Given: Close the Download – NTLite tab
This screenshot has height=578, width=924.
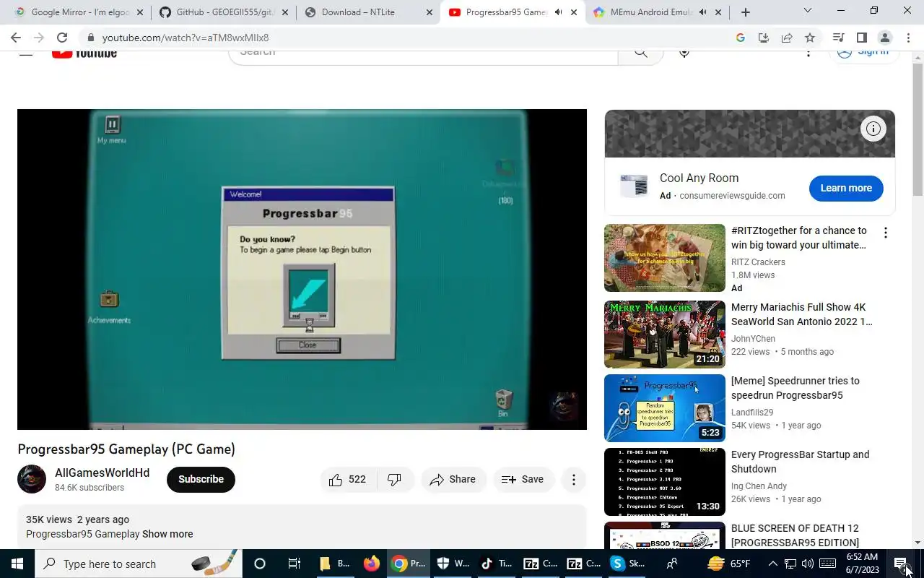Looking at the screenshot, I should (430, 12).
